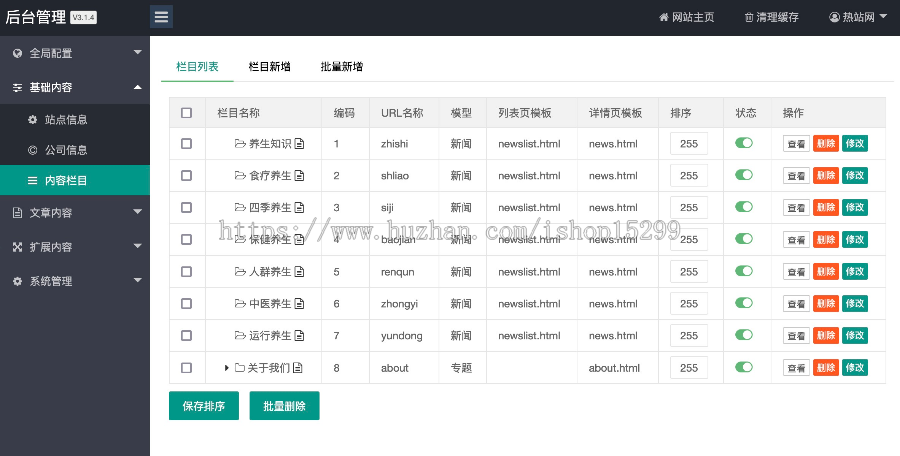This screenshot has height=456, width=900.
Task: Click the page icon after 人群养生
Action: click(x=300, y=271)
